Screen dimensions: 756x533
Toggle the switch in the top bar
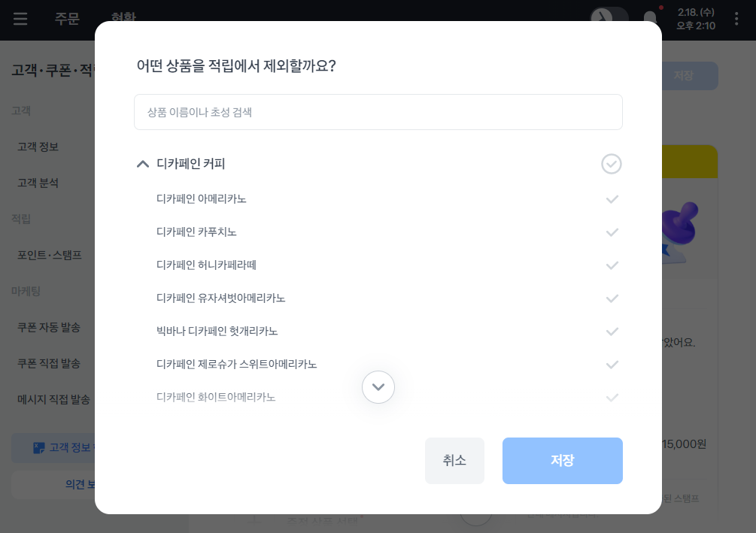[609, 20]
